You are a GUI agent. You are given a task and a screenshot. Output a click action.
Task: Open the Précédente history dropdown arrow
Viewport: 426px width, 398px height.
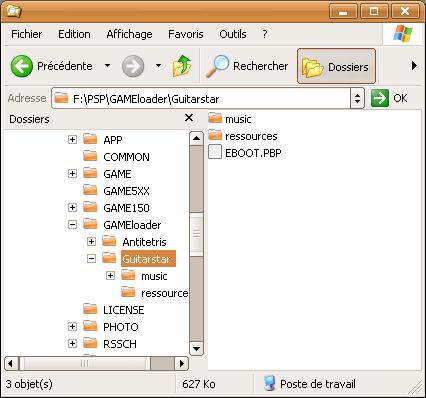[107, 65]
